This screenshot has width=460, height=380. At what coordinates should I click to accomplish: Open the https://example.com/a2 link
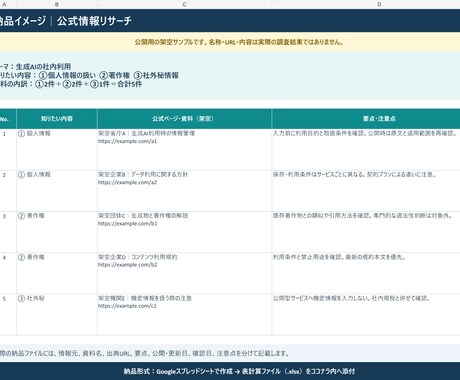(127, 182)
